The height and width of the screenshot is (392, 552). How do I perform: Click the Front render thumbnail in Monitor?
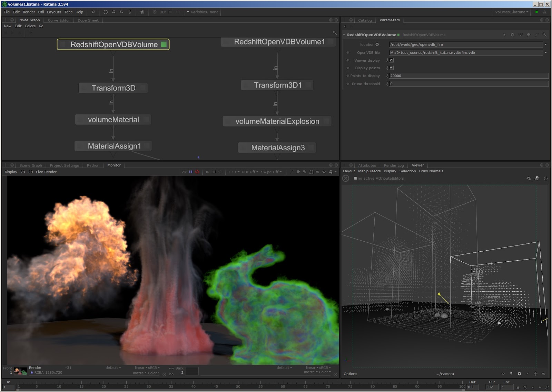click(x=20, y=371)
